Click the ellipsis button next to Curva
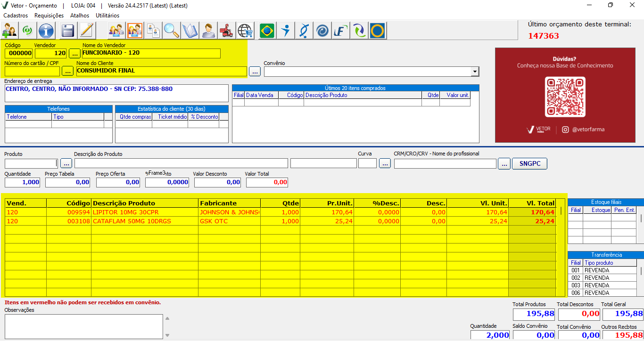The image size is (644, 341). point(385,163)
